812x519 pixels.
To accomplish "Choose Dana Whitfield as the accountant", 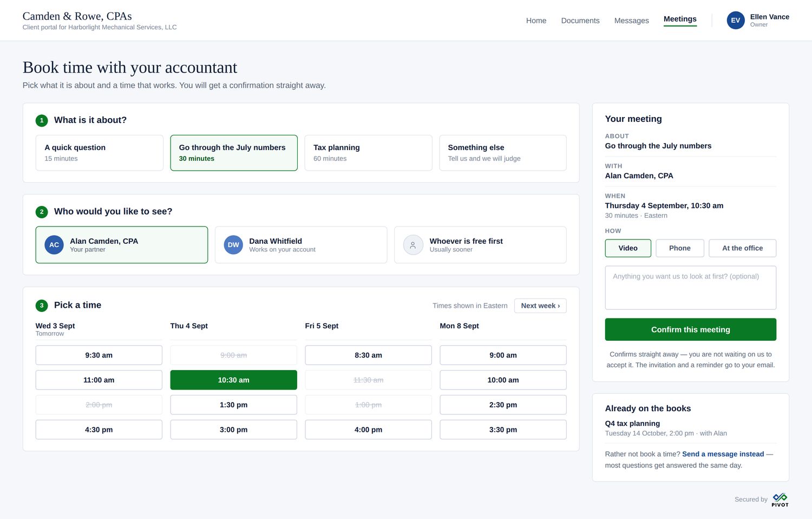I will [301, 245].
